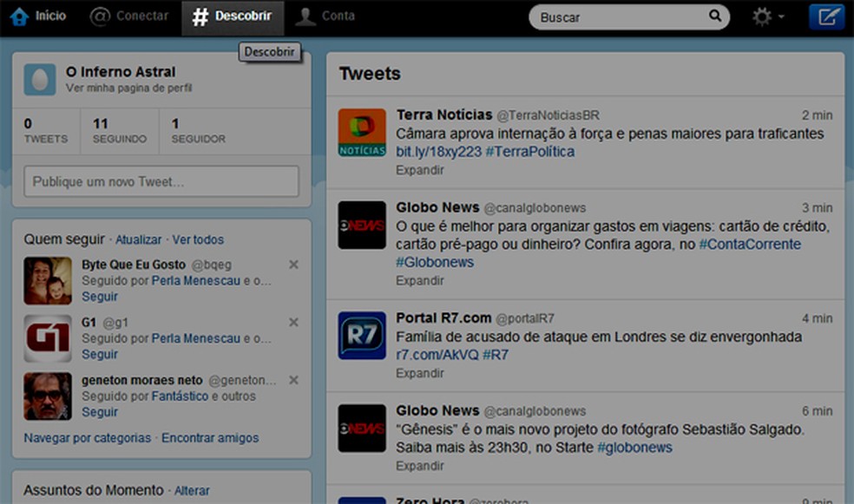Screen dimensions: 854x504
Task: Click Globo News avatar on 3 min tweet
Action: 362,226
